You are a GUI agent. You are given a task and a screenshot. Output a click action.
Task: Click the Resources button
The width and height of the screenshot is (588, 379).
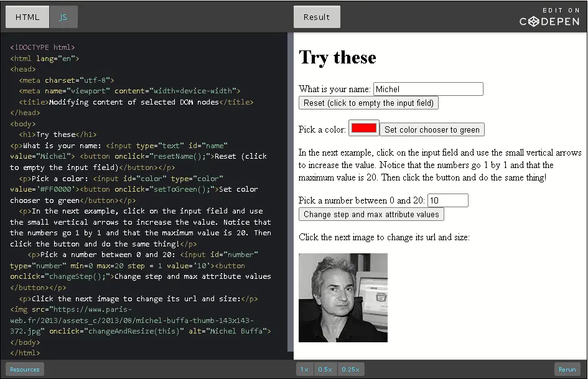click(x=25, y=369)
